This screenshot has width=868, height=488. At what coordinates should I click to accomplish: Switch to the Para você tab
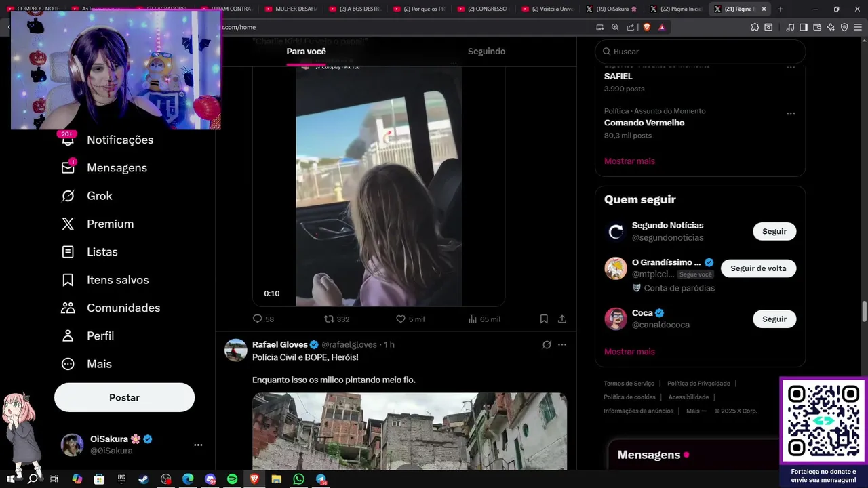click(x=307, y=52)
